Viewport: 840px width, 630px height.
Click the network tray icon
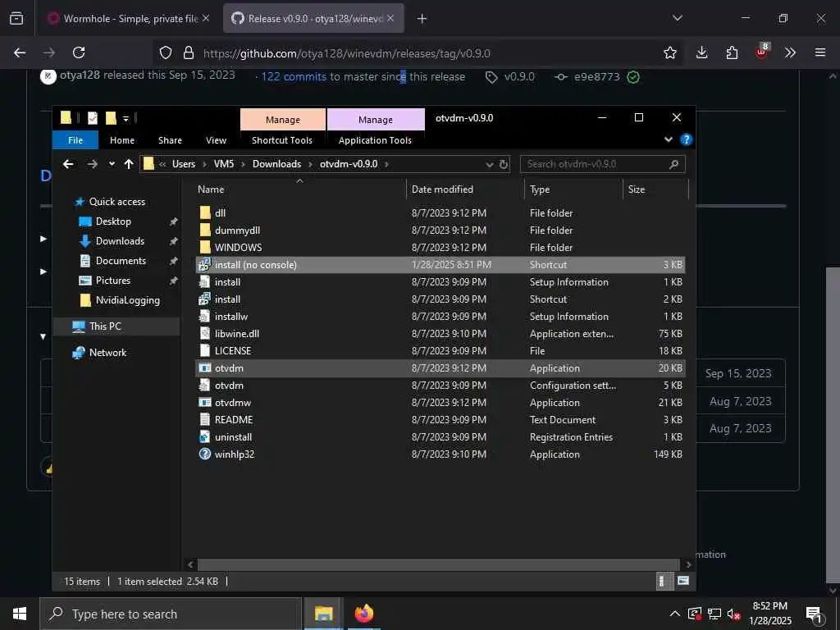click(x=714, y=614)
